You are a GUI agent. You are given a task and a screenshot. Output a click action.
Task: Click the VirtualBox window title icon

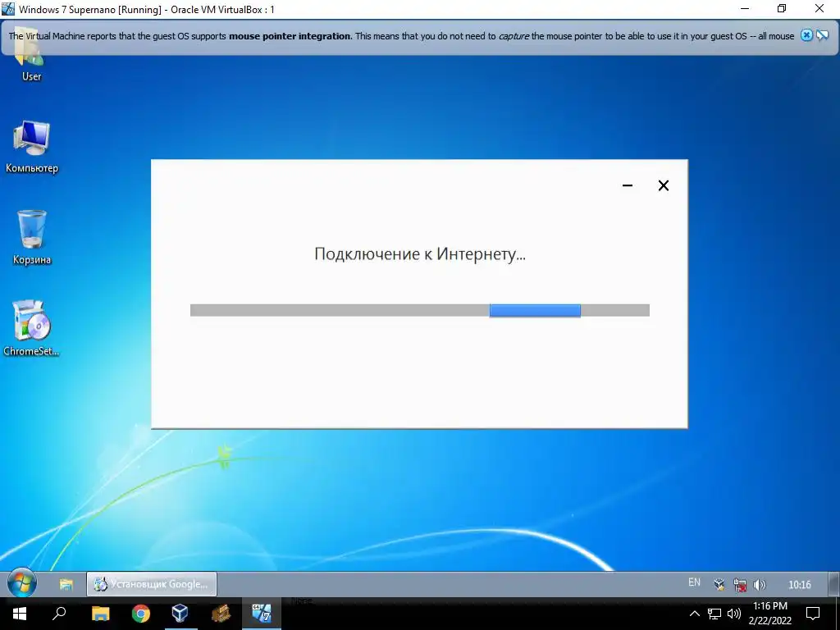[x=8, y=8]
